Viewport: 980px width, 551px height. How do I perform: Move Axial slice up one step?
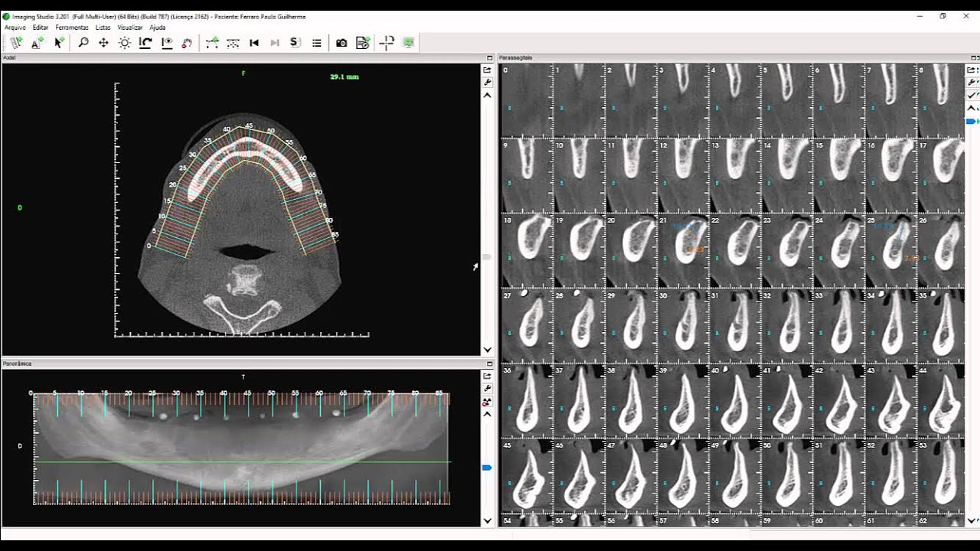pos(487,96)
